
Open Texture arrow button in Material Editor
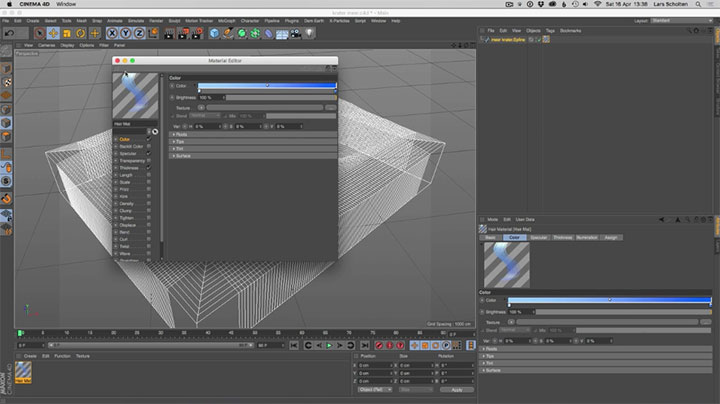tap(201, 108)
